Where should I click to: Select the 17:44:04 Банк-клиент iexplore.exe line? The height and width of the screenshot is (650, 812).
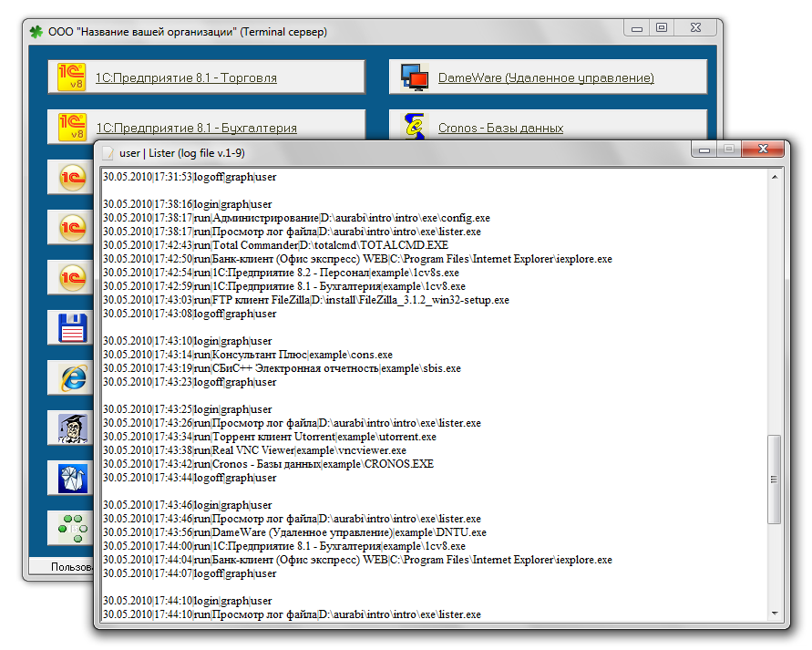[x=357, y=560]
